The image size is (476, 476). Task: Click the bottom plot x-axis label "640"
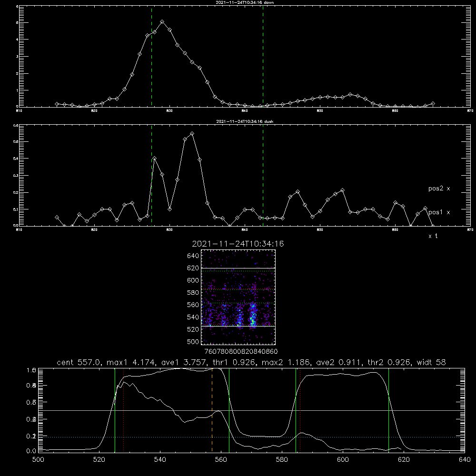pyautogui.click(x=465, y=460)
